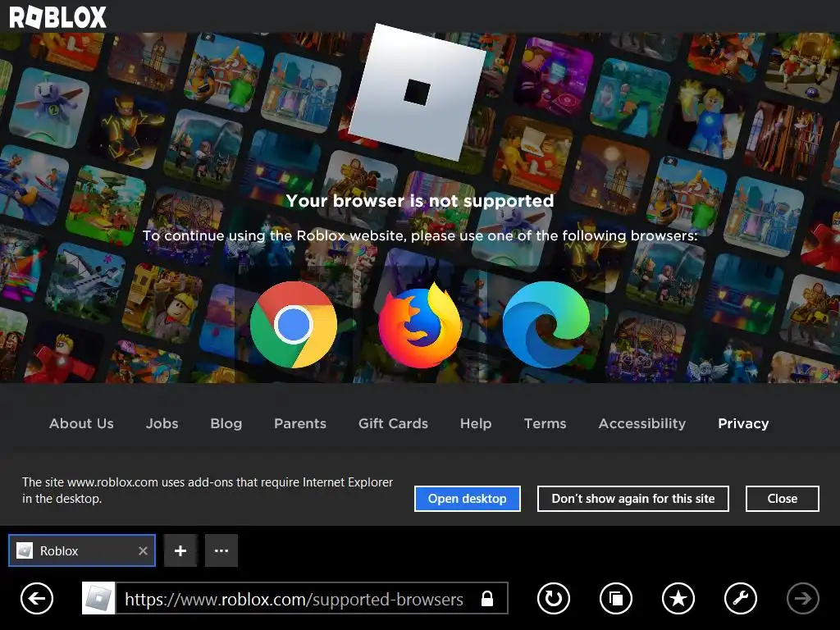The width and height of the screenshot is (840, 630).
Task: Select the Roblox browser tab
Action: [x=82, y=550]
